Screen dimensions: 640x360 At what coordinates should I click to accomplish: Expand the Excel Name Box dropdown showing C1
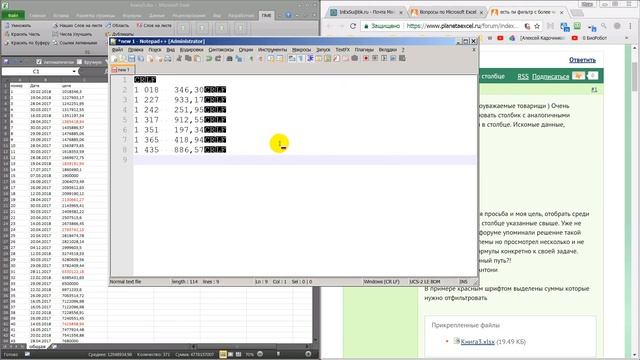(x=74, y=71)
